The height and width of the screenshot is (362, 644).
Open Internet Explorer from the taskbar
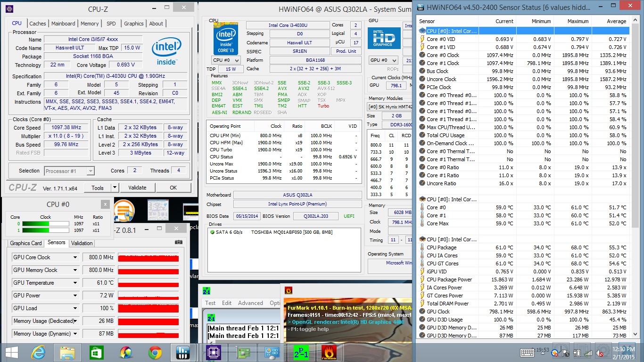tap(39, 353)
